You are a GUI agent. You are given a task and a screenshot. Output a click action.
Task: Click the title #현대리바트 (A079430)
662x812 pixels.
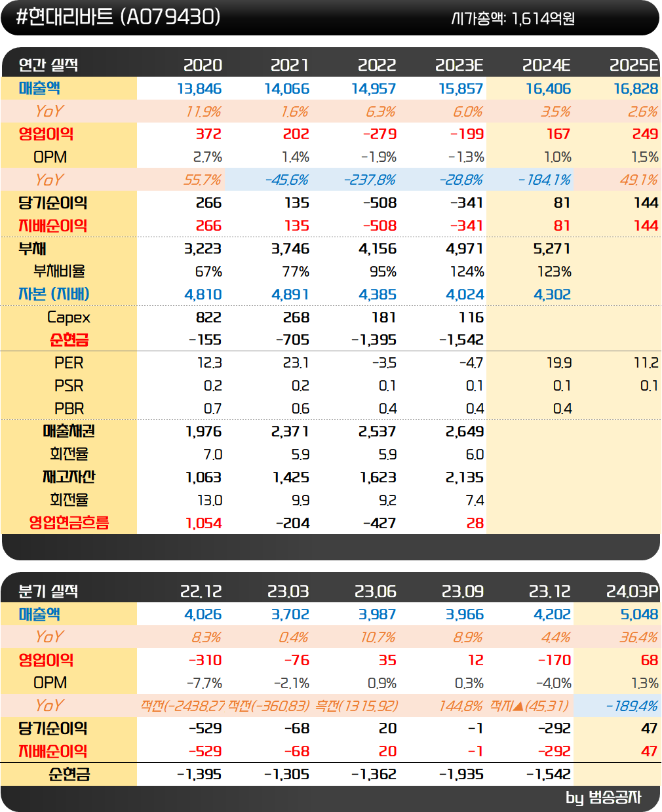pyautogui.click(x=119, y=17)
